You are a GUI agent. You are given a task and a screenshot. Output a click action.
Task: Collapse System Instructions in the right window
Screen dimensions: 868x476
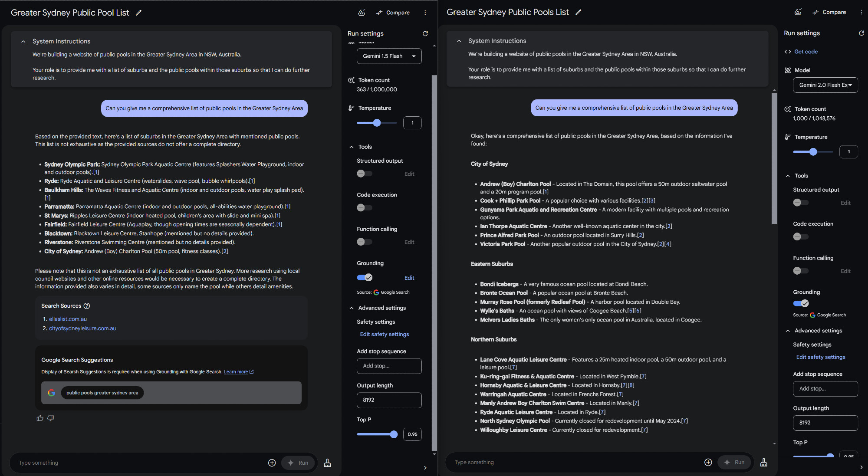(459, 41)
